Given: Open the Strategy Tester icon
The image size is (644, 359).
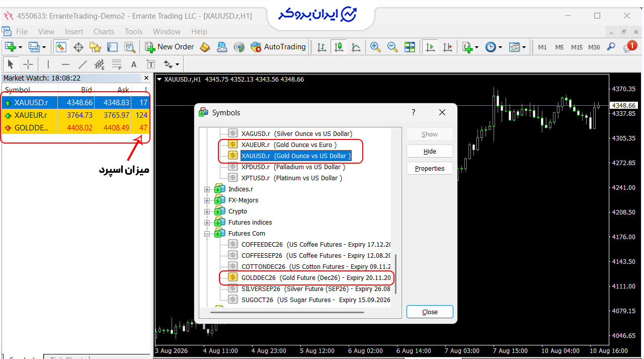Looking at the screenshot, I should 130,47.
